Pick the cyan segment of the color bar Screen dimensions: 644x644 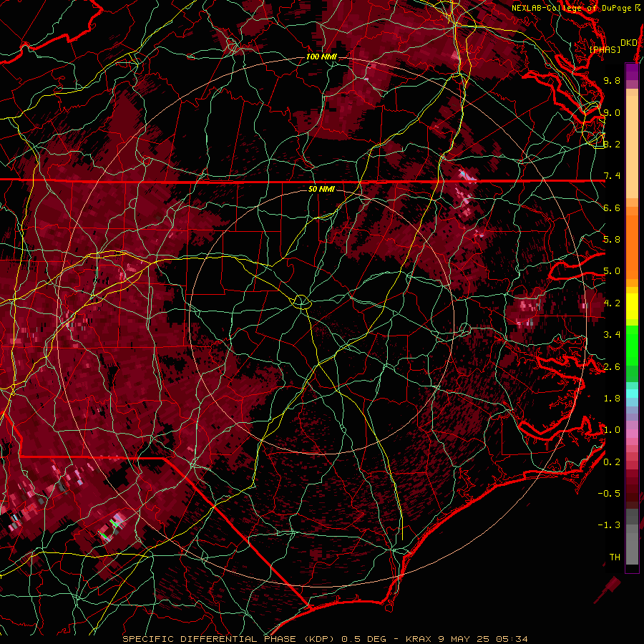pos(632,394)
